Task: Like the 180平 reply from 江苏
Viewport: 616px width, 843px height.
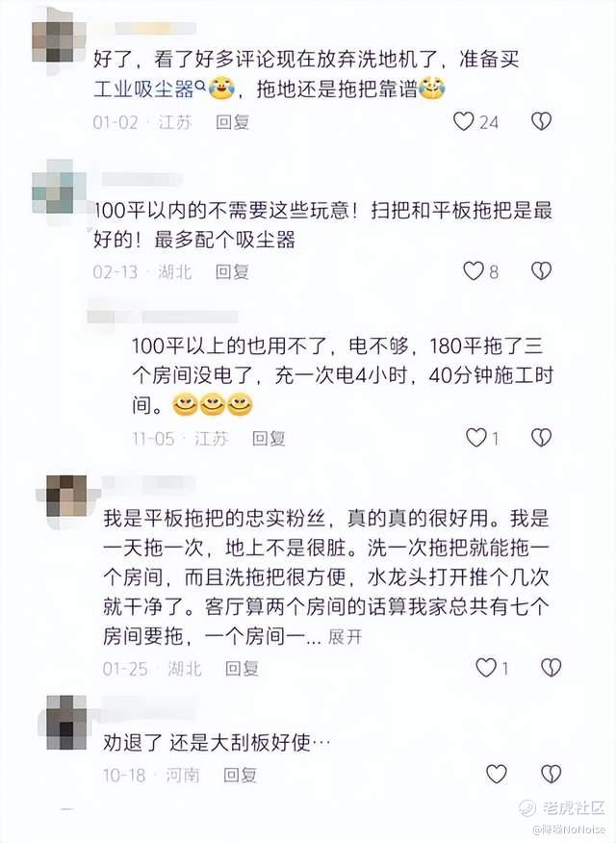Action: pos(475,438)
